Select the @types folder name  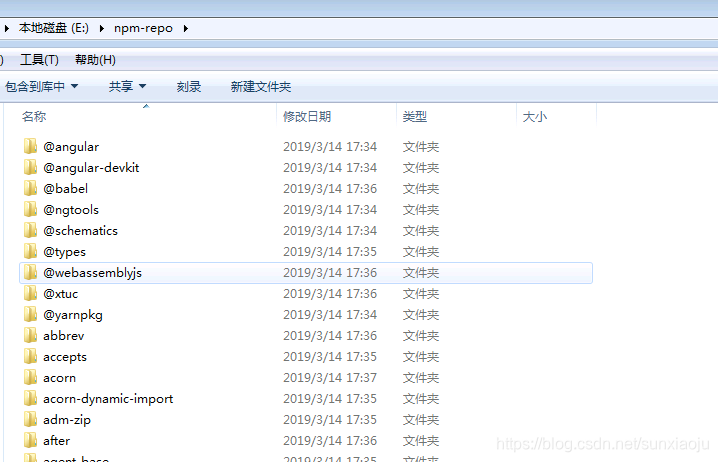65,252
